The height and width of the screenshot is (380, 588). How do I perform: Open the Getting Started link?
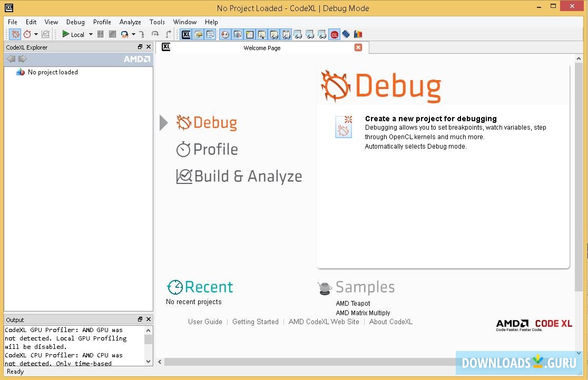[256, 321]
